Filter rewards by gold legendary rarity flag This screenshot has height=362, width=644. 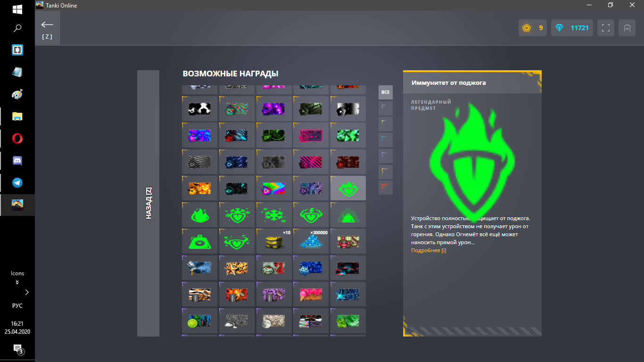click(x=386, y=172)
